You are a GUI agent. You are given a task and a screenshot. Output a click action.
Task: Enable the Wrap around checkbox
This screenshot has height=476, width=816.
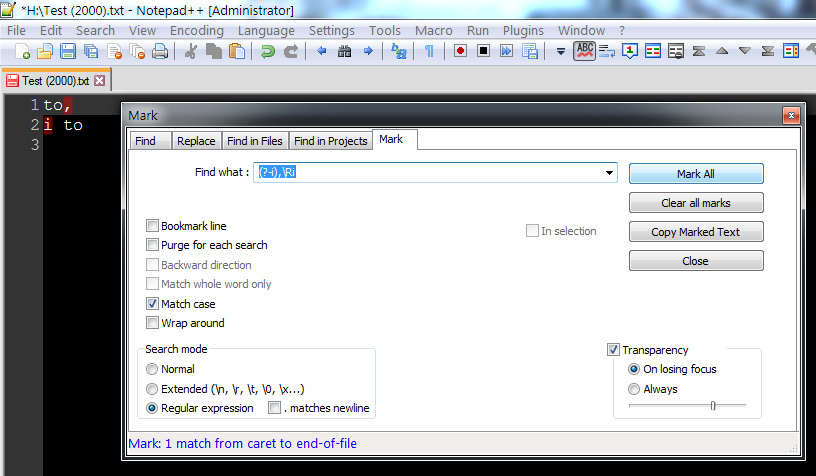coord(152,323)
